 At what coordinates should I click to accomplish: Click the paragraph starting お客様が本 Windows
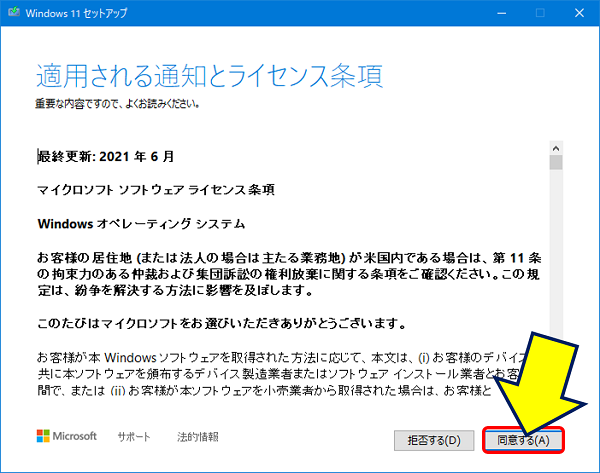283,374
